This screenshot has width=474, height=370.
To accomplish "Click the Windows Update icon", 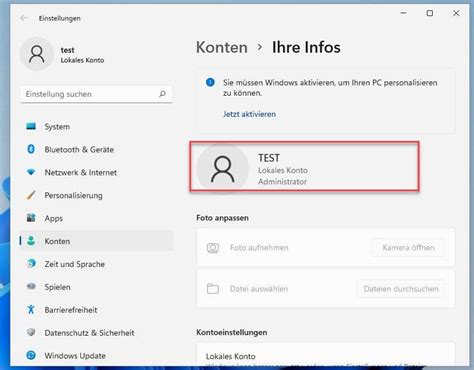I will (31, 355).
